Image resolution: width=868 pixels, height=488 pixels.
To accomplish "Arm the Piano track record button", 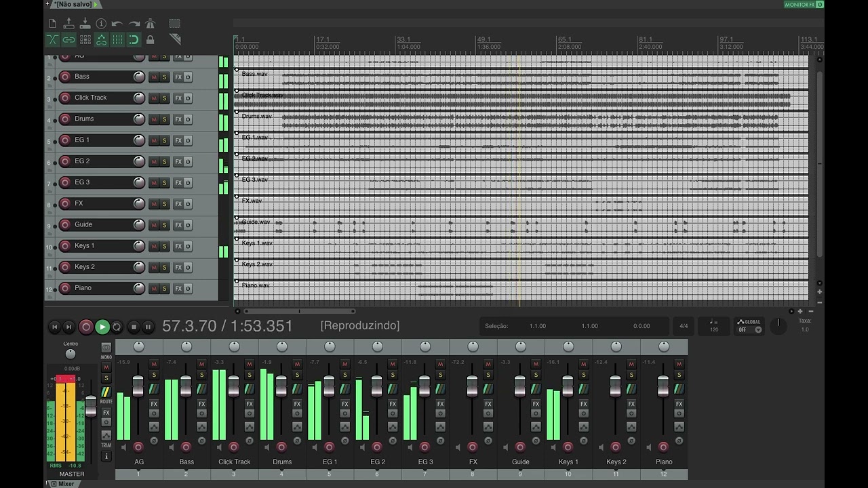I will (65, 288).
